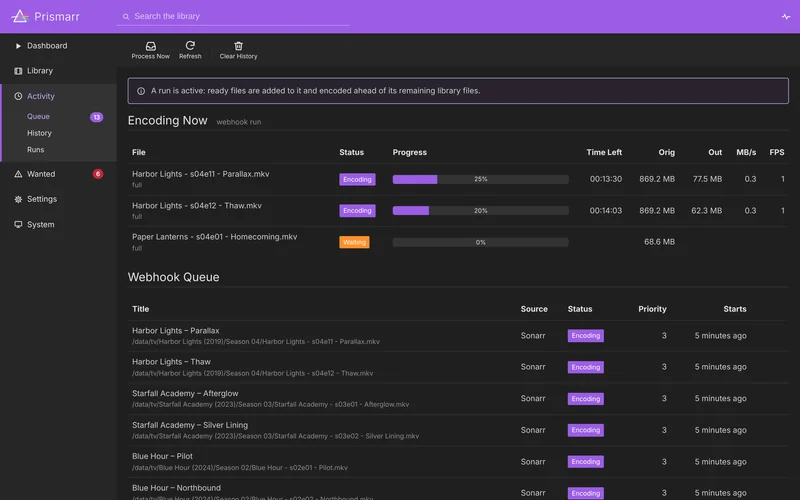Select Harbor Lights - s04e11 - Parallax.mkv file
Viewport: 800px width, 500px height.
click(x=201, y=174)
